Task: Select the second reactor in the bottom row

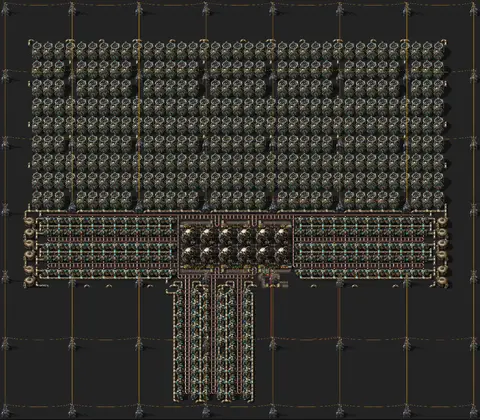Action: coord(209,255)
